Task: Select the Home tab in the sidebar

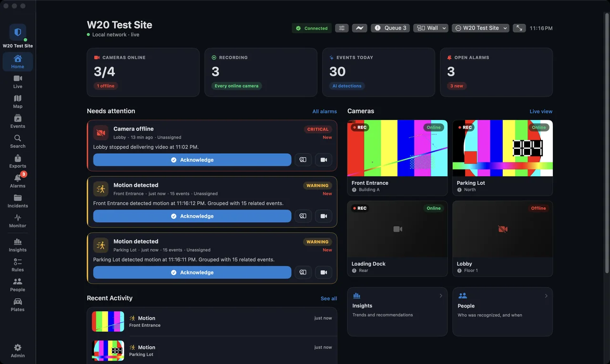Action: [18, 61]
